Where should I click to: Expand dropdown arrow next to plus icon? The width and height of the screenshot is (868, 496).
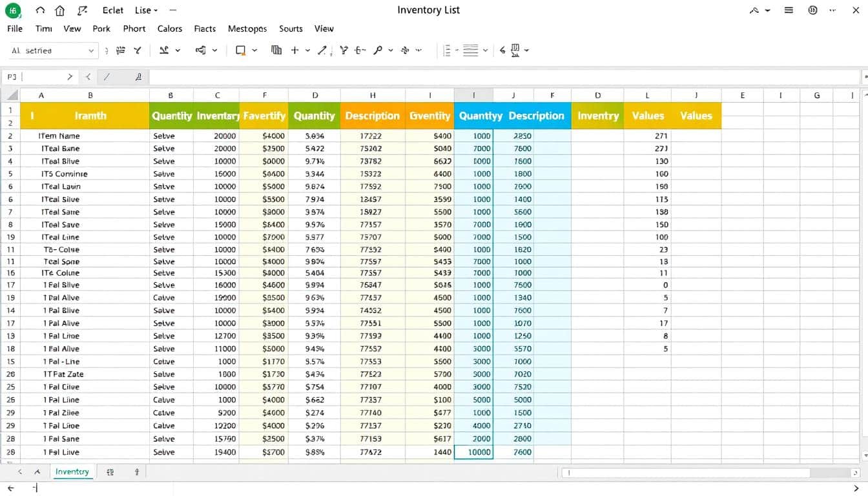click(x=307, y=50)
